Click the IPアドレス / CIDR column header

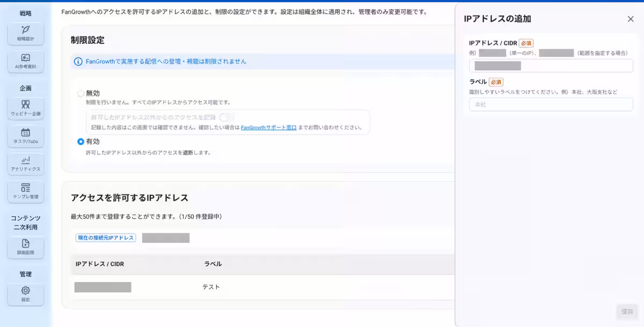[100, 264]
